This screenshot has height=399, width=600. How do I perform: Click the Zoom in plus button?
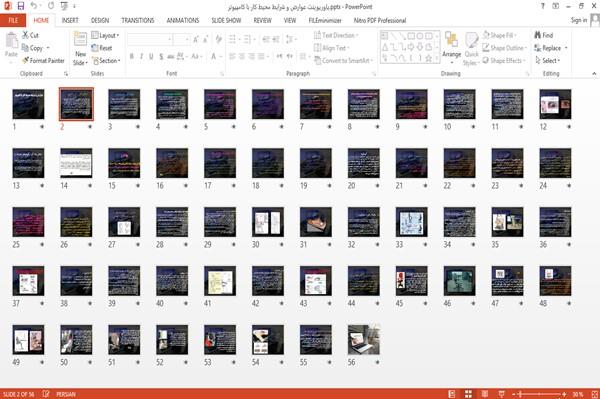tap(564, 394)
